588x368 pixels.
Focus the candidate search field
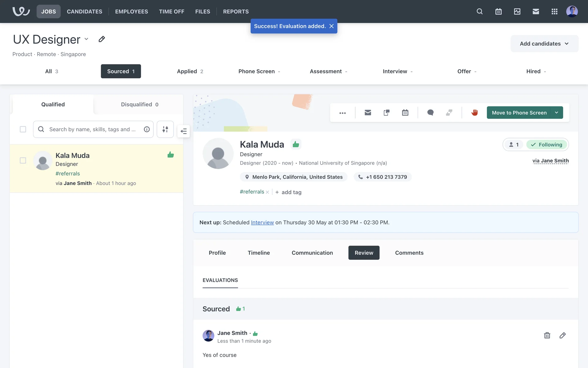pos(92,129)
